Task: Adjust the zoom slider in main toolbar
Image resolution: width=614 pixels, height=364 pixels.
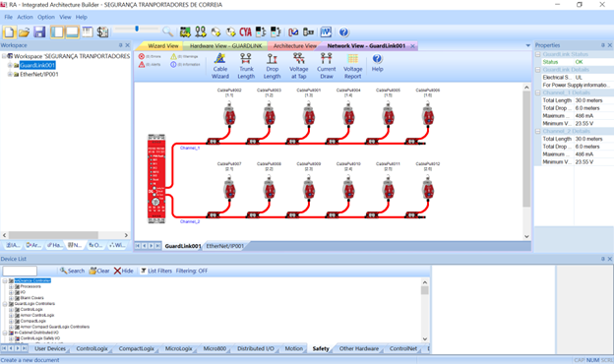Action: coord(137,29)
